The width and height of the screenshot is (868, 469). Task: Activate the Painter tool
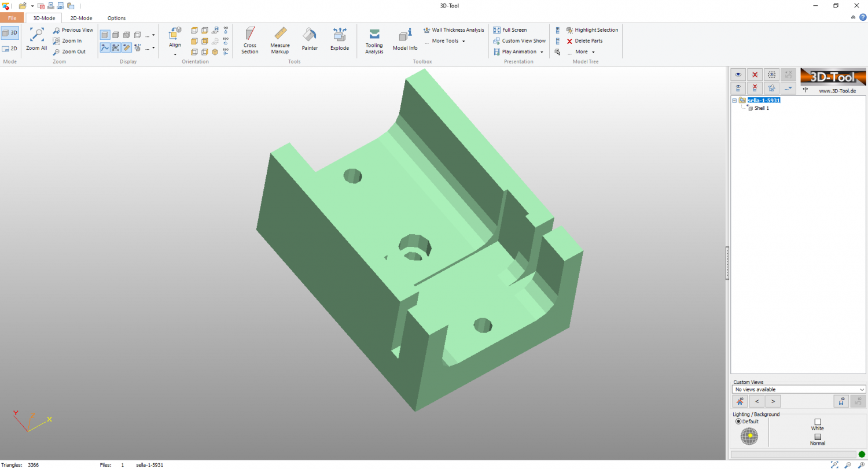(x=310, y=39)
